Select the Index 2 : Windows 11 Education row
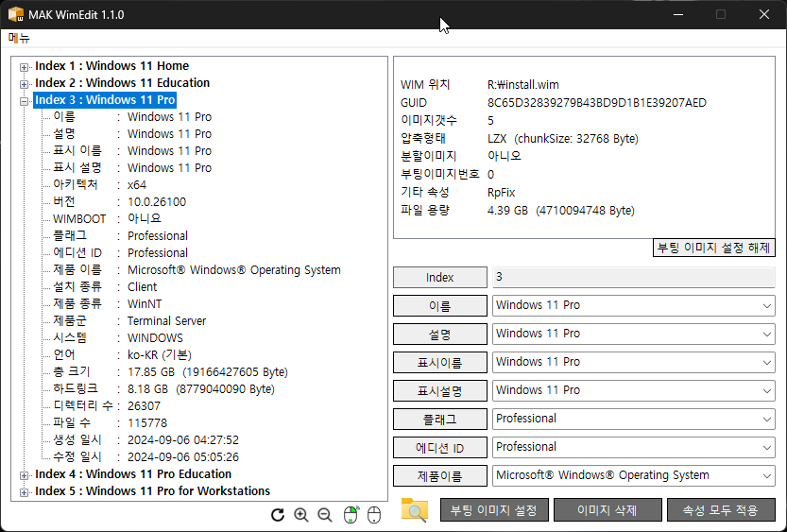Viewport: 787px width, 532px height. click(x=123, y=83)
